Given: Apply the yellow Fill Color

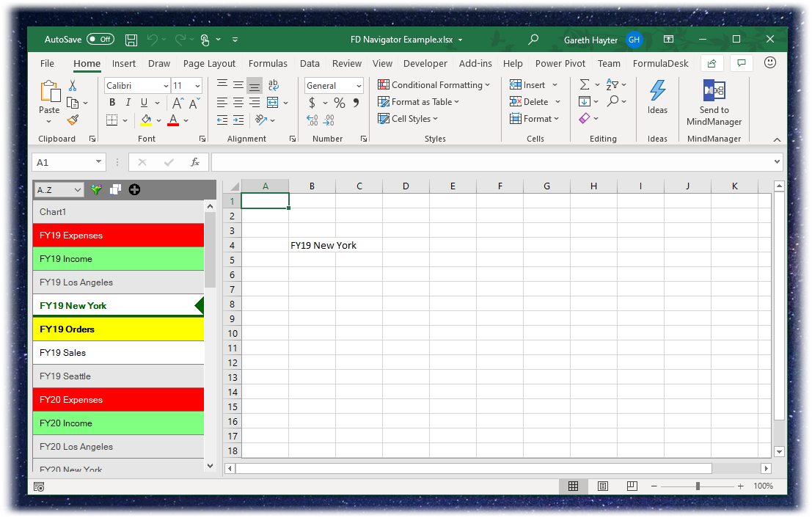Looking at the screenshot, I should pyautogui.click(x=146, y=120).
